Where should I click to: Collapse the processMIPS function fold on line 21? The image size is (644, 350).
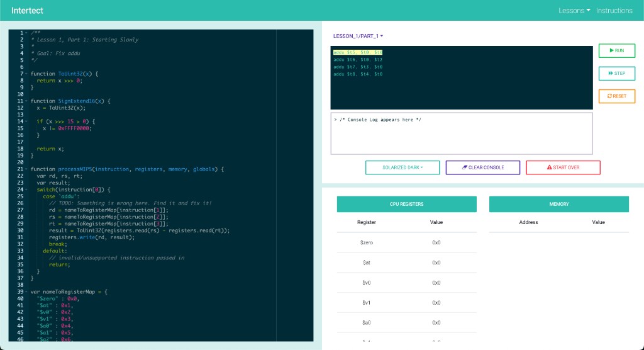coord(26,169)
